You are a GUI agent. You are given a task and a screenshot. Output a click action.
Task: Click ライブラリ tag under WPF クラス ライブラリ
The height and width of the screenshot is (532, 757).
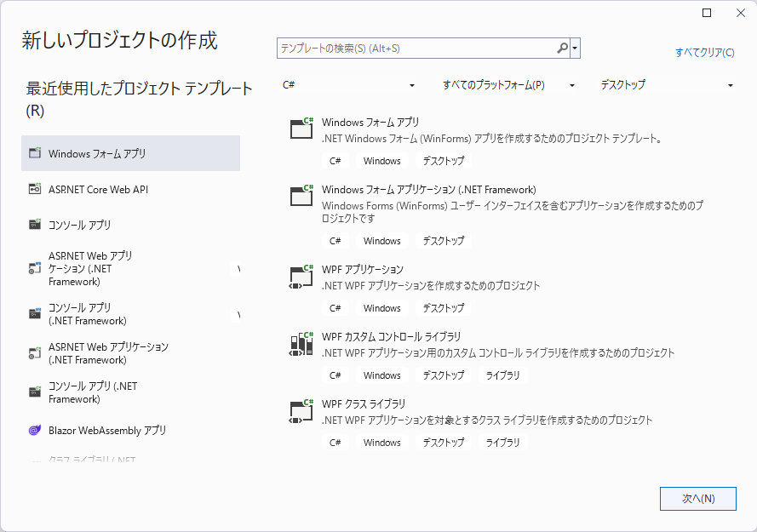pyautogui.click(x=502, y=443)
